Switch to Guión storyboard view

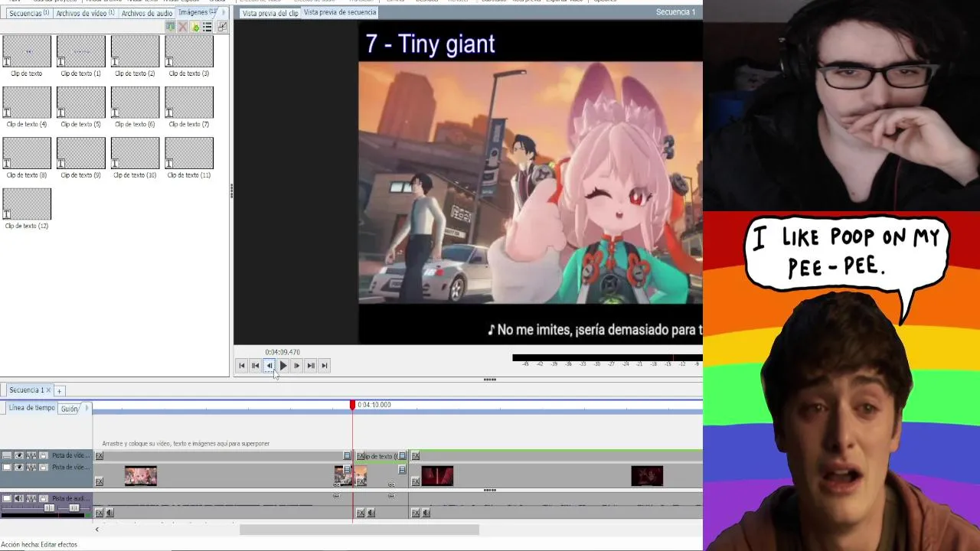[x=69, y=409]
